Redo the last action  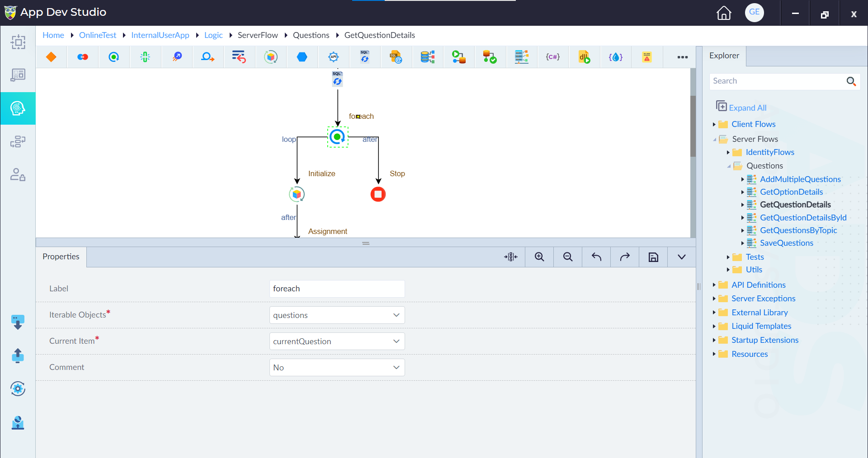coord(625,257)
